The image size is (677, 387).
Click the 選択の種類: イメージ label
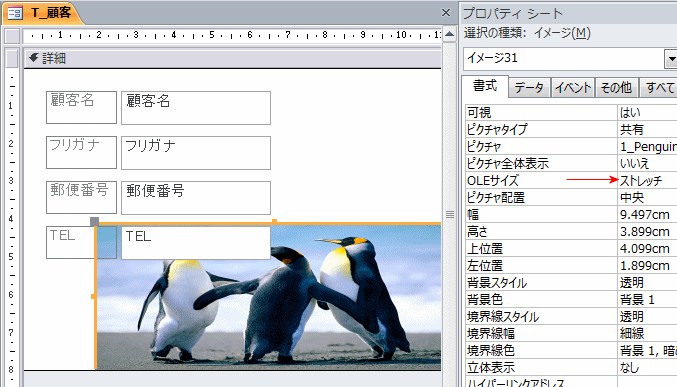[x=527, y=33]
